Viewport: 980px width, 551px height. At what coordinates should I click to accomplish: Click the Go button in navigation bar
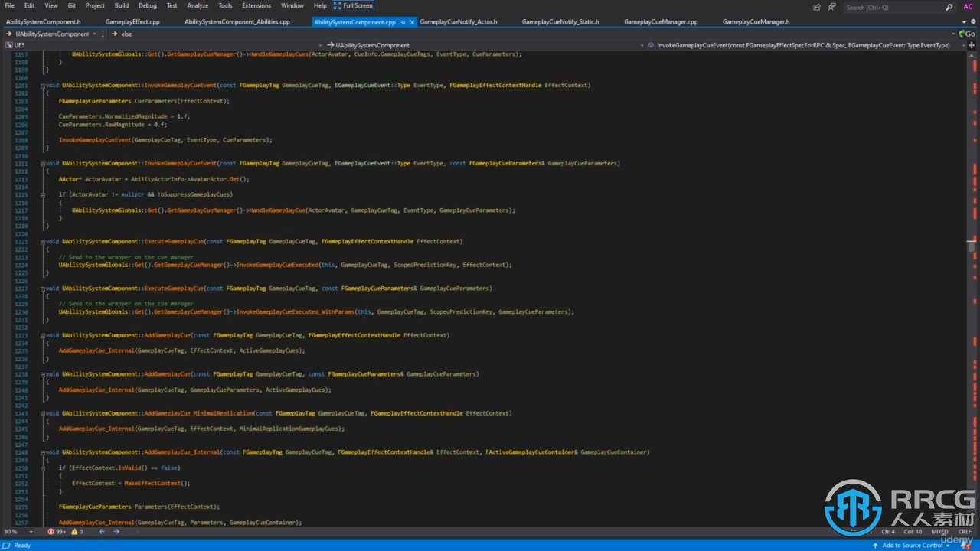coord(968,34)
